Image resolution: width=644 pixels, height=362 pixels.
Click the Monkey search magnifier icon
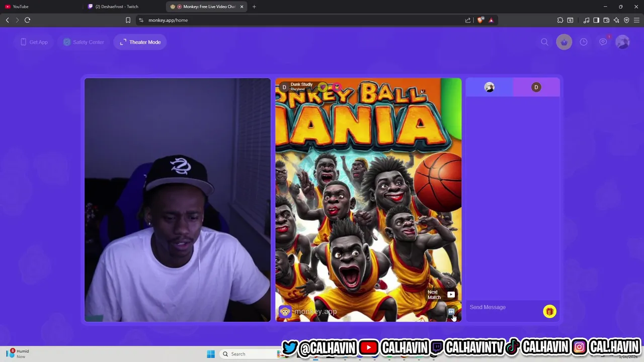544,42
